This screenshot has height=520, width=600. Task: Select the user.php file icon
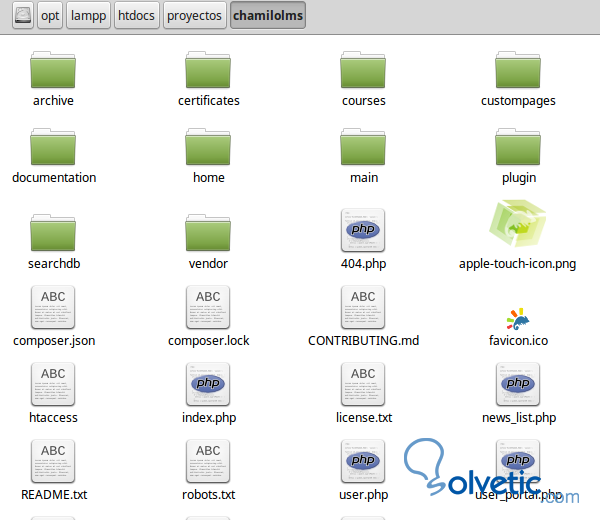[x=363, y=461]
